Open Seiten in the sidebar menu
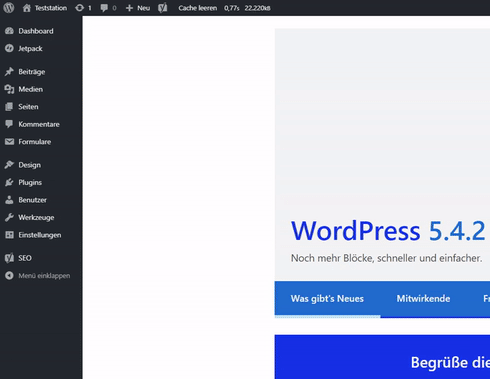 (x=28, y=107)
